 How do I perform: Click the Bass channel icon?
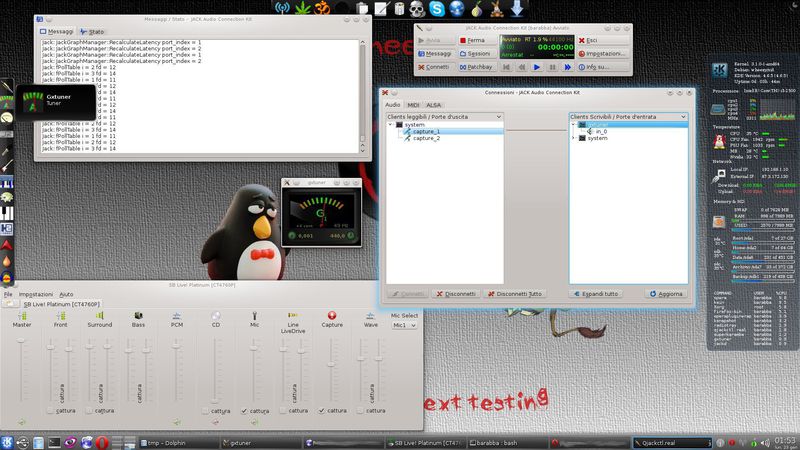tap(138, 316)
